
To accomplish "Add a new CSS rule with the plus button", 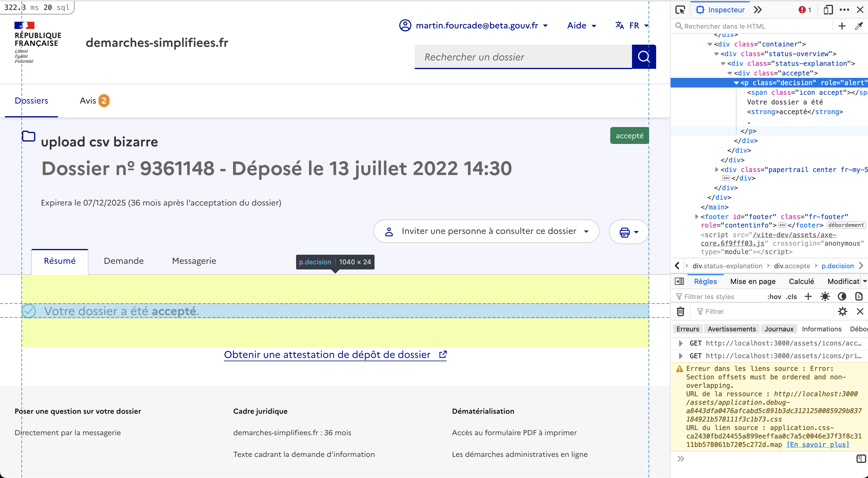I will pos(808,296).
